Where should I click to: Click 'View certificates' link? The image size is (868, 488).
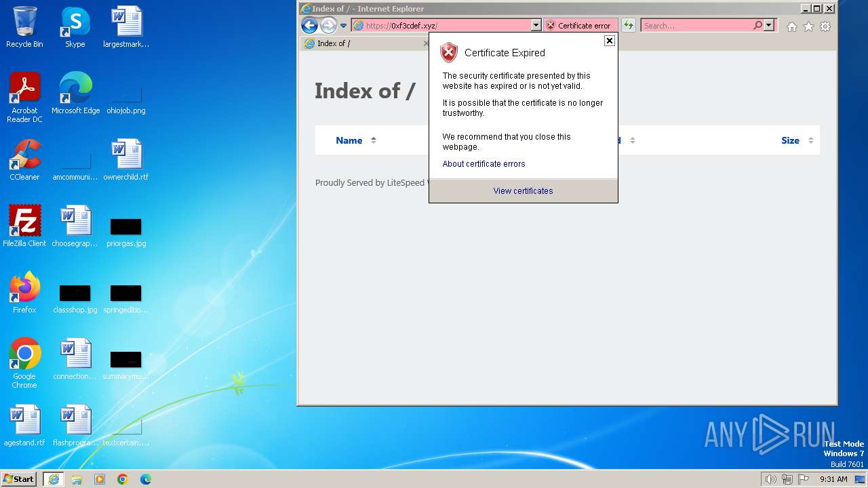tap(523, 191)
